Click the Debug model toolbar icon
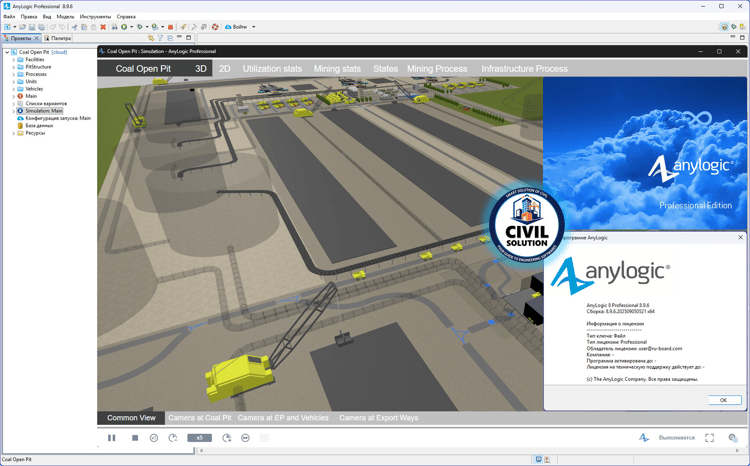The height and width of the screenshot is (466, 750). pos(140,27)
